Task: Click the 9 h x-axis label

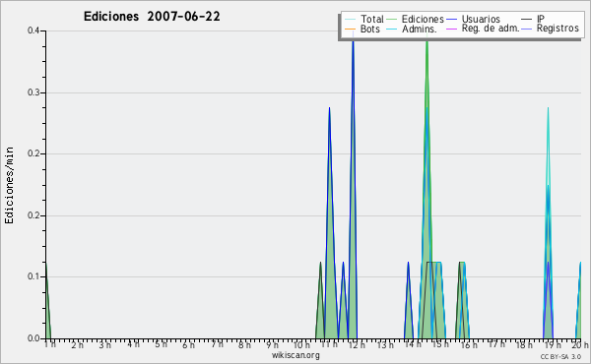Action: (272, 345)
